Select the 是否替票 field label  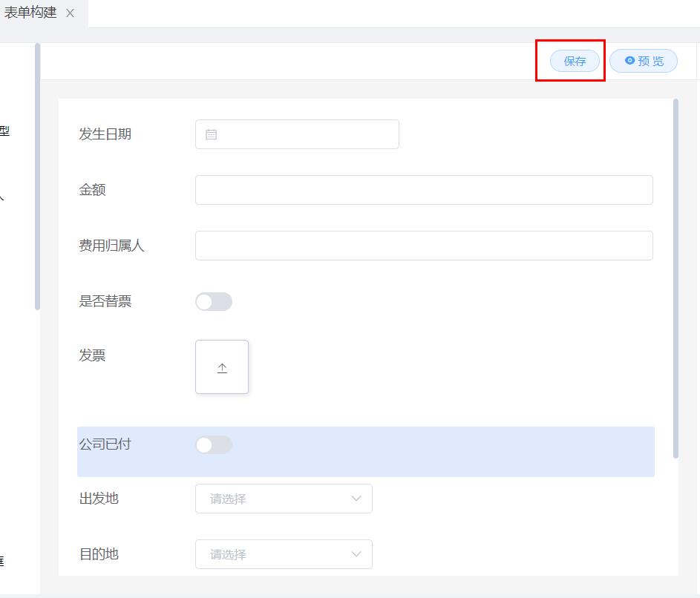[105, 301]
